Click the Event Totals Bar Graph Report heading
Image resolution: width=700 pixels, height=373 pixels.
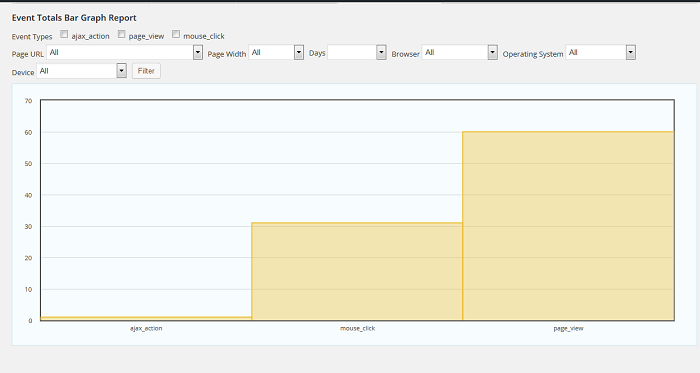pyautogui.click(x=74, y=18)
